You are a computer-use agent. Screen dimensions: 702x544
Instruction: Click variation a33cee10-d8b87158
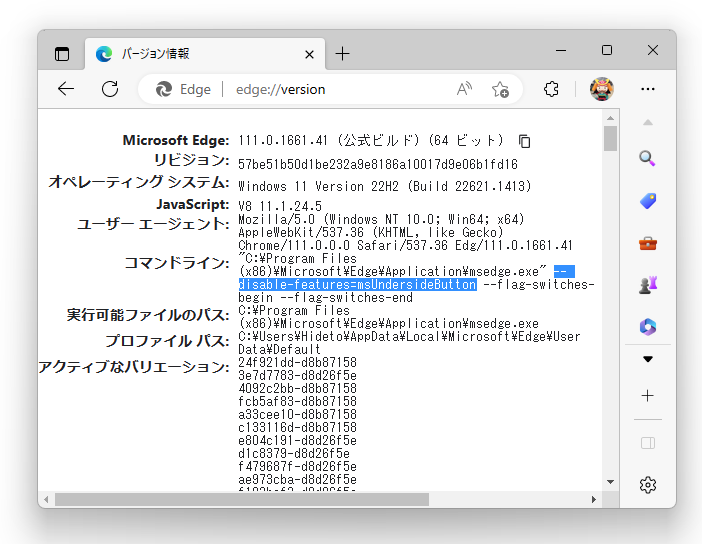[x=297, y=414]
